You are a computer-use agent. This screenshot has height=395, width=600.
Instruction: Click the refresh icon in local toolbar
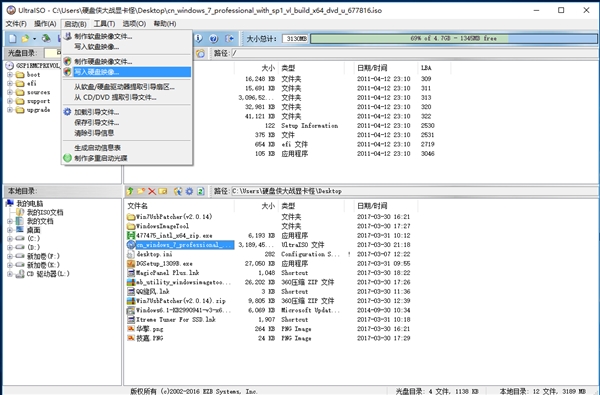(201, 191)
